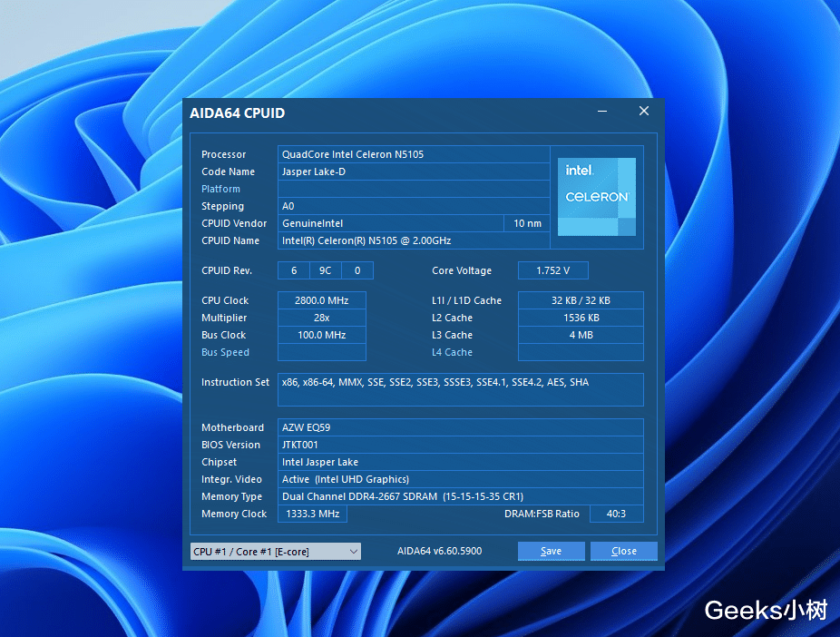Image resolution: width=840 pixels, height=637 pixels.
Task: Click the Close button
Action: tap(623, 551)
